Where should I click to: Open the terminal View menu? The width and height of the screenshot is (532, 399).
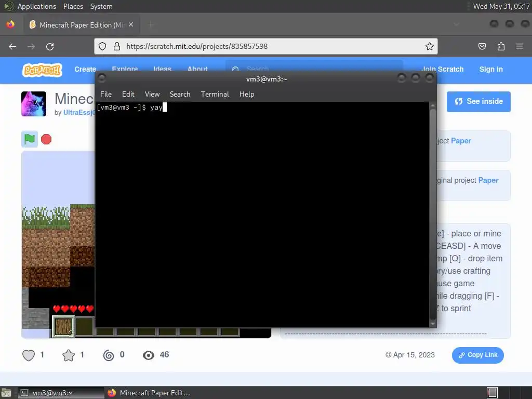[152, 95]
